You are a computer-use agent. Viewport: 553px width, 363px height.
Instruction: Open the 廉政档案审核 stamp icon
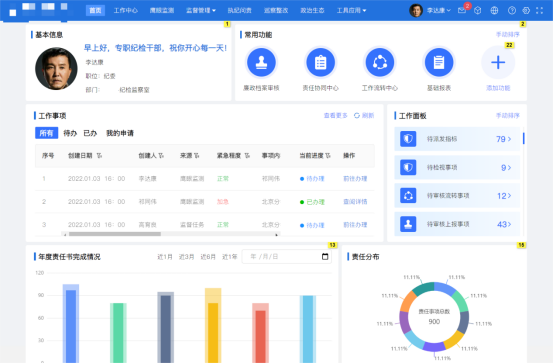click(x=261, y=63)
